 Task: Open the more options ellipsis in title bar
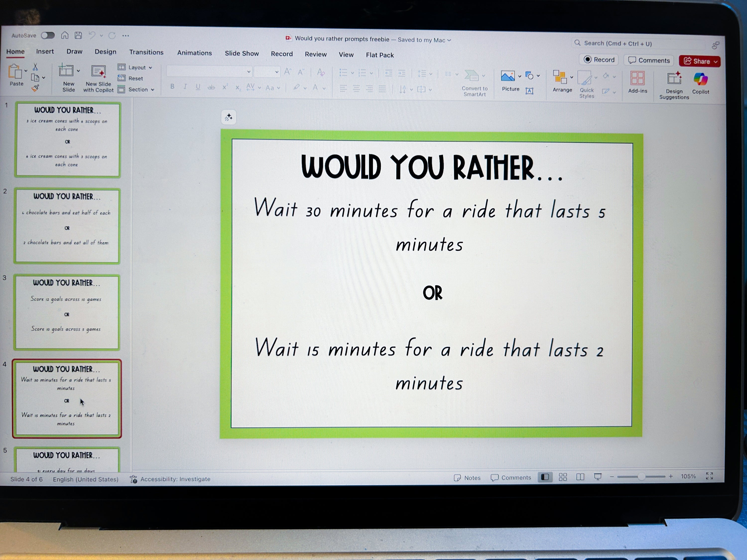[x=126, y=35]
